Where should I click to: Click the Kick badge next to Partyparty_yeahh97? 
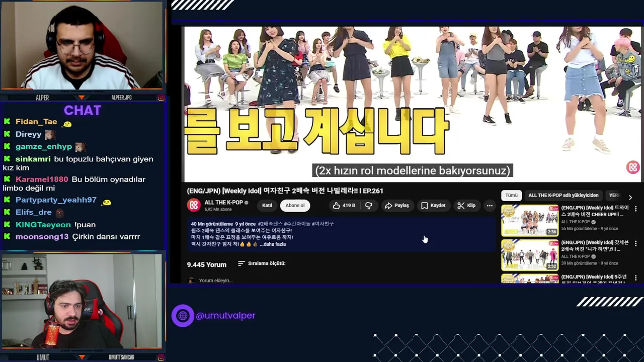click(7, 200)
